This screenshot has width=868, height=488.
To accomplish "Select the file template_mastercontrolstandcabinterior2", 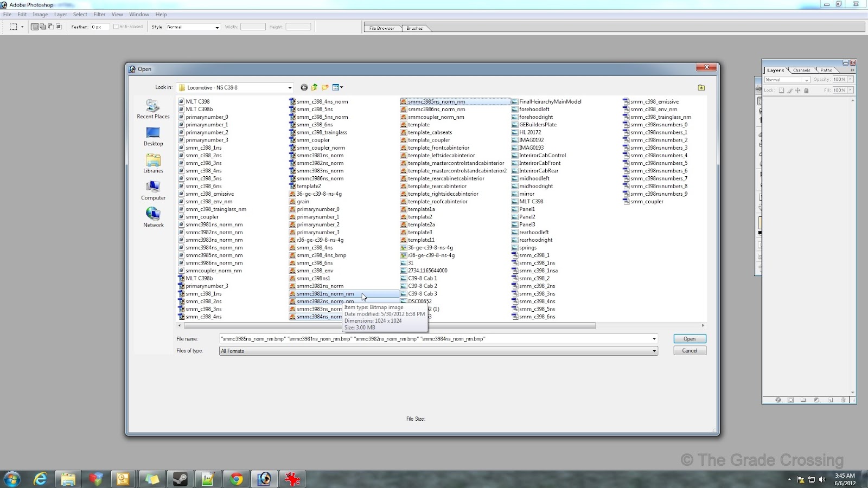I will click(454, 171).
